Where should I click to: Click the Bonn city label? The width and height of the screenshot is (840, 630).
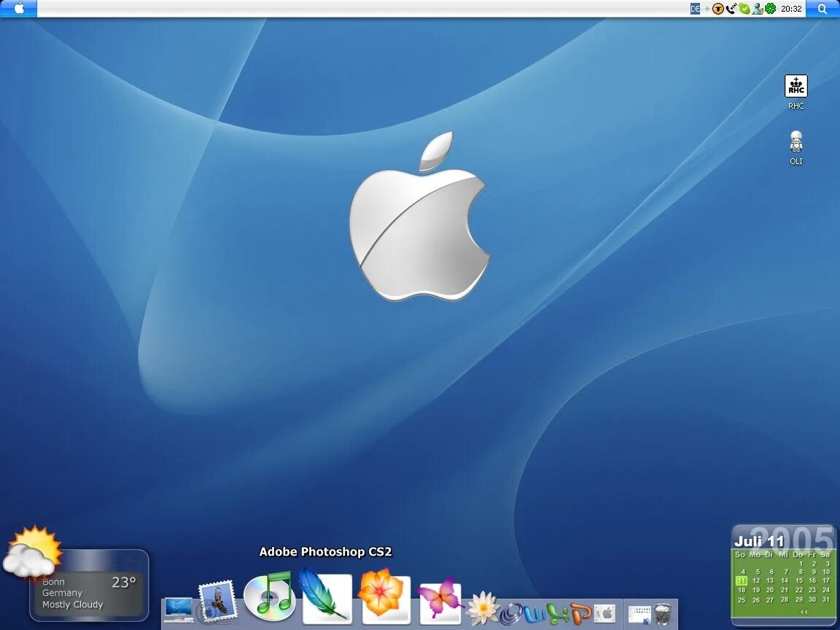53,582
